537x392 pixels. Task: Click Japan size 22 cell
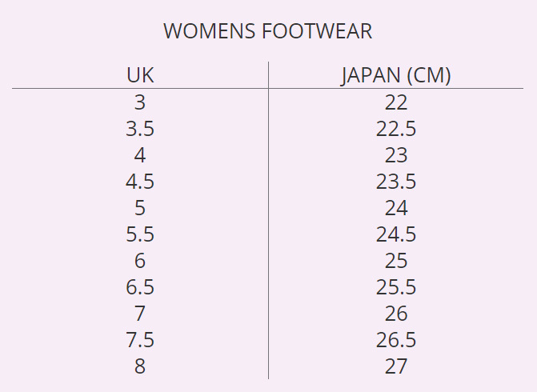pyautogui.click(x=396, y=102)
